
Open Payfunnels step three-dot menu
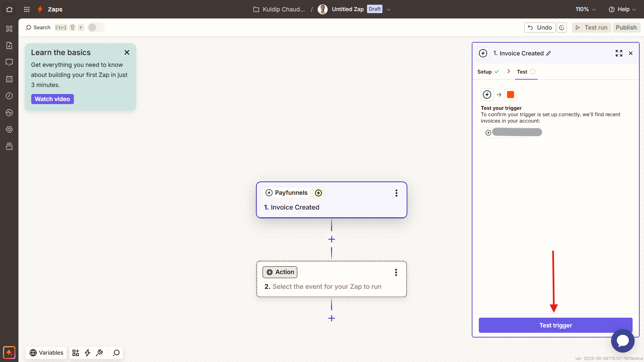coord(396,193)
